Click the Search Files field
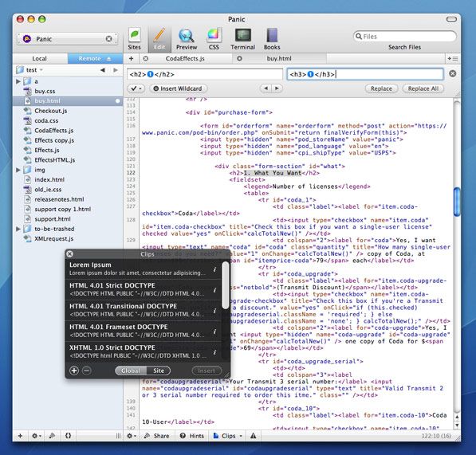The width and height of the screenshot is (476, 455). [x=405, y=37]
